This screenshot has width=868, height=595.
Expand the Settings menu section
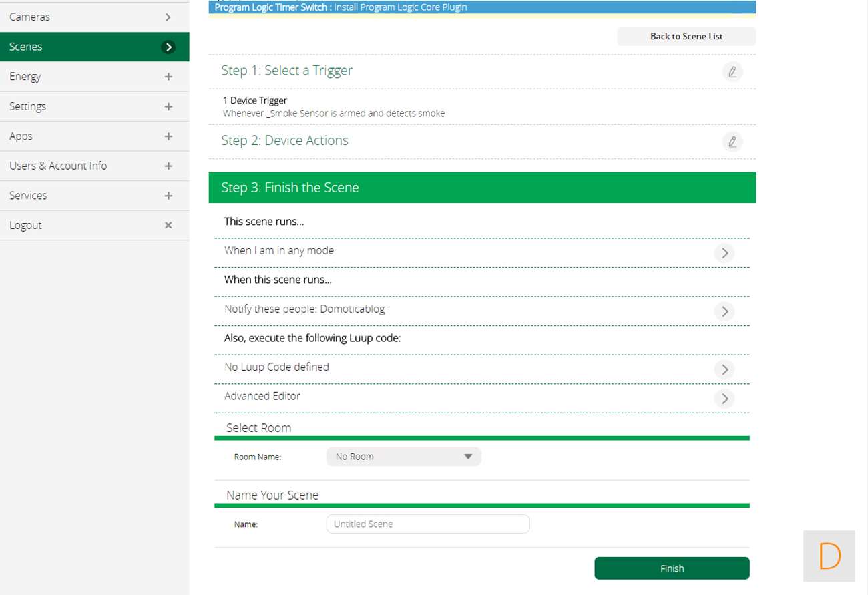168,107
